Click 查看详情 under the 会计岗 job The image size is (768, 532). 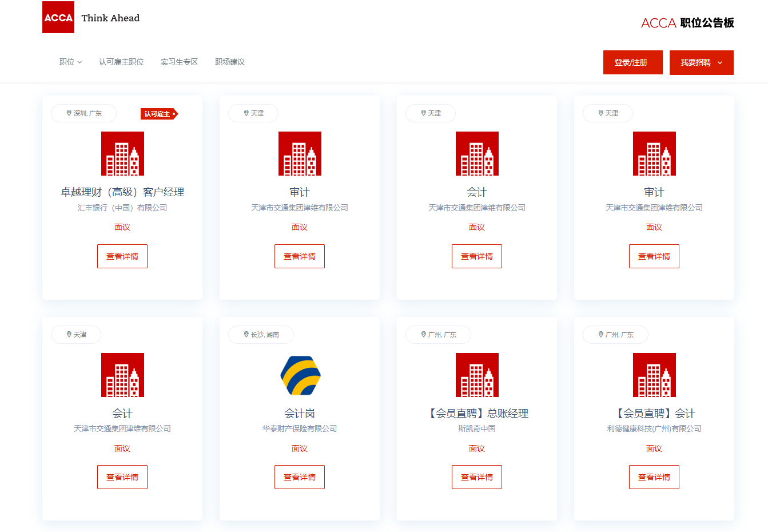tap(300, 477)
